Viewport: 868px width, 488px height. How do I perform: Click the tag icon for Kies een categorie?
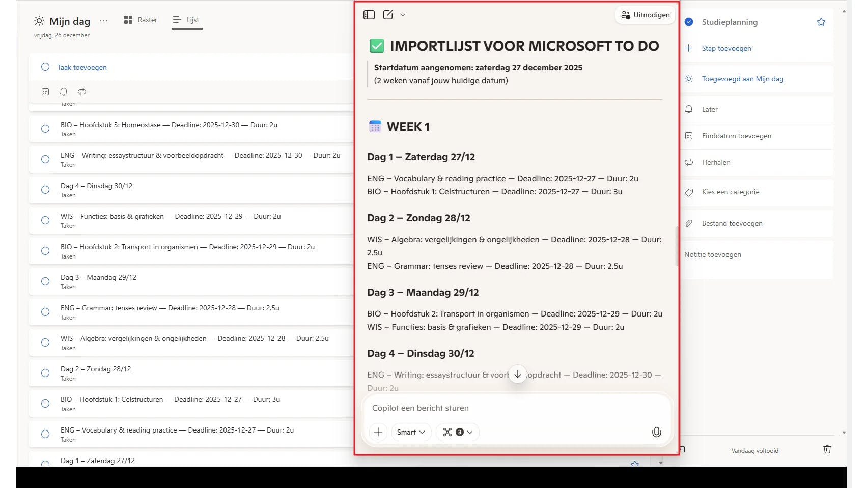689,192
